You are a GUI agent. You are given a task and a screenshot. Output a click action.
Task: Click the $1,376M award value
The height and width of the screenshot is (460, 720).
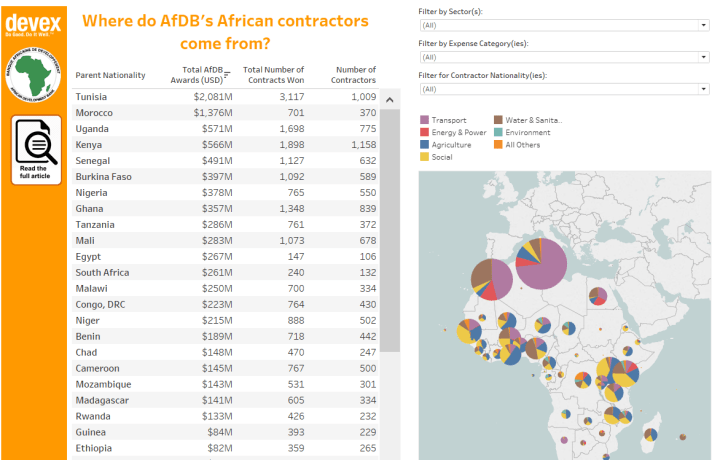click(213, 113)
